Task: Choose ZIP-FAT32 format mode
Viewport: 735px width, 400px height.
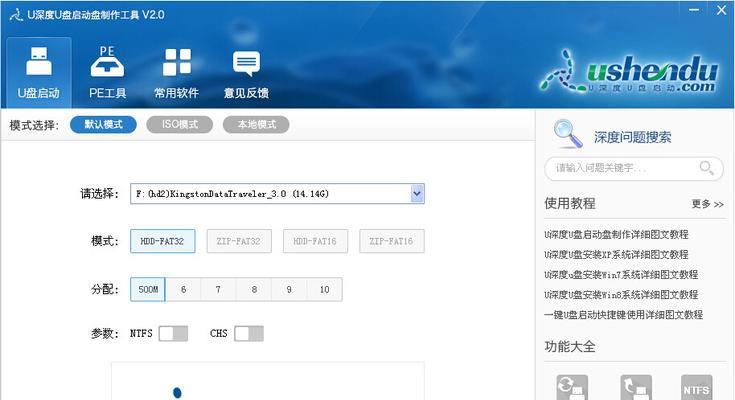Action: pyautogui.click(x=239, y=241)
